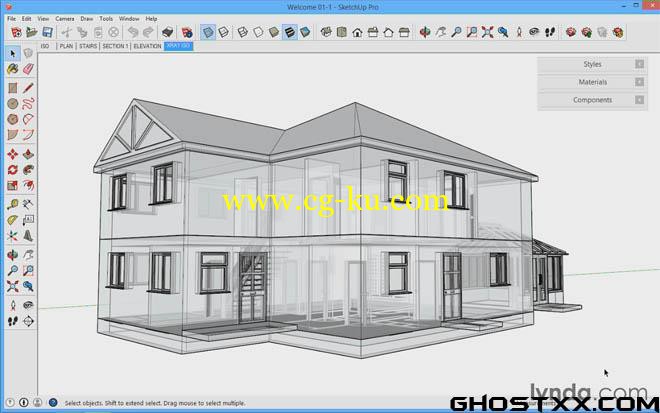This screenshot has width=660, height=413.
Task: Pick the Freehand squiggle tool
Action: coord(28,104)
